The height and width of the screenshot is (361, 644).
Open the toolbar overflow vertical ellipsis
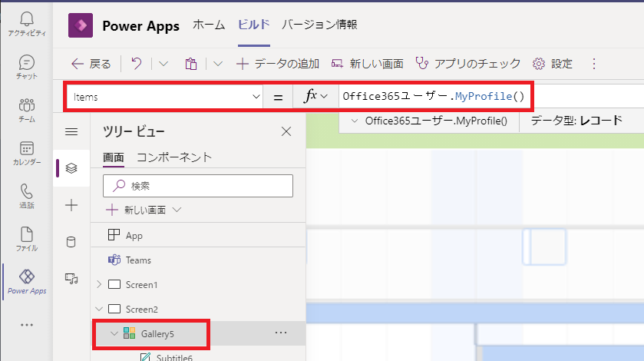(x=594, y=64)
